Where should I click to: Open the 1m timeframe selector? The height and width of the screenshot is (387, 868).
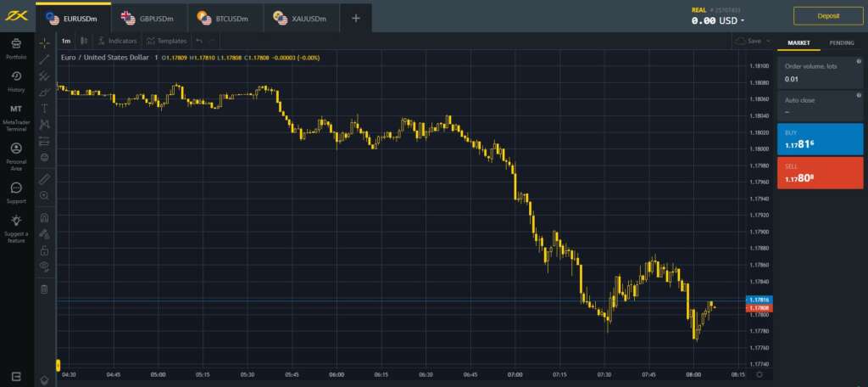66,41
